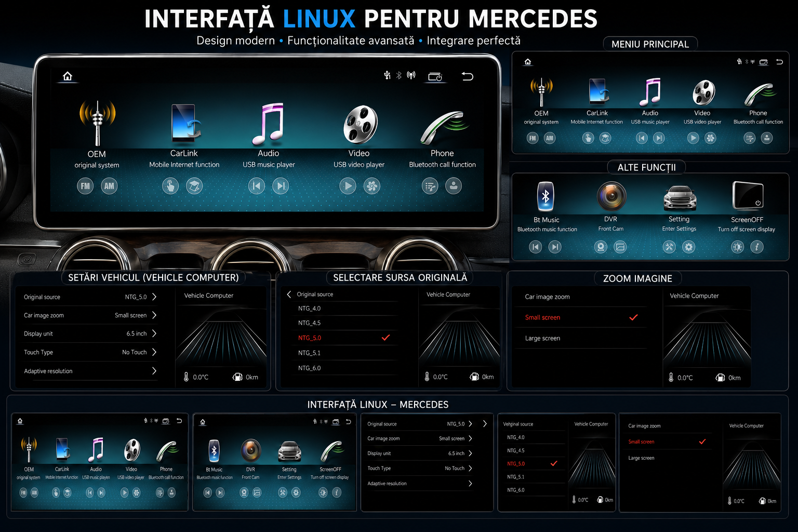The height and width of the screenshot is (532, 798).
Task: Click previous track under Audio on the large screen
Action: pos(256,186)
